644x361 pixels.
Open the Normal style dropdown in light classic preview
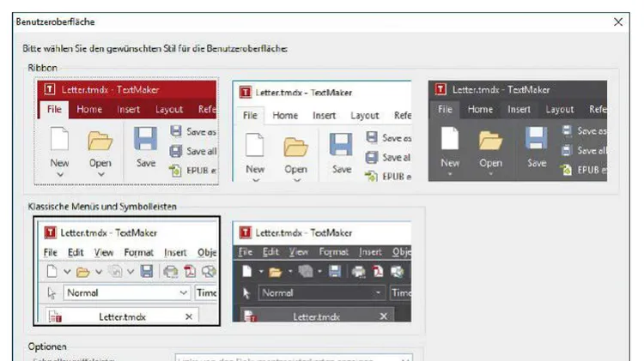[x=183, y=292]
